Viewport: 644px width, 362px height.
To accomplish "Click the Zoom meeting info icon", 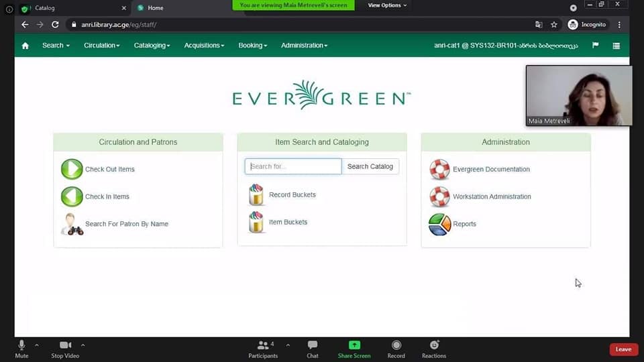I will pos(9,9).
